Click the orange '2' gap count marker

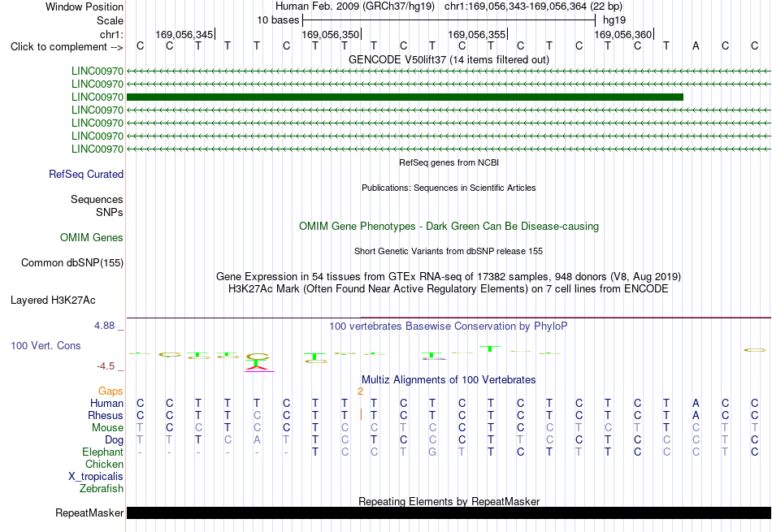(360, 391)
